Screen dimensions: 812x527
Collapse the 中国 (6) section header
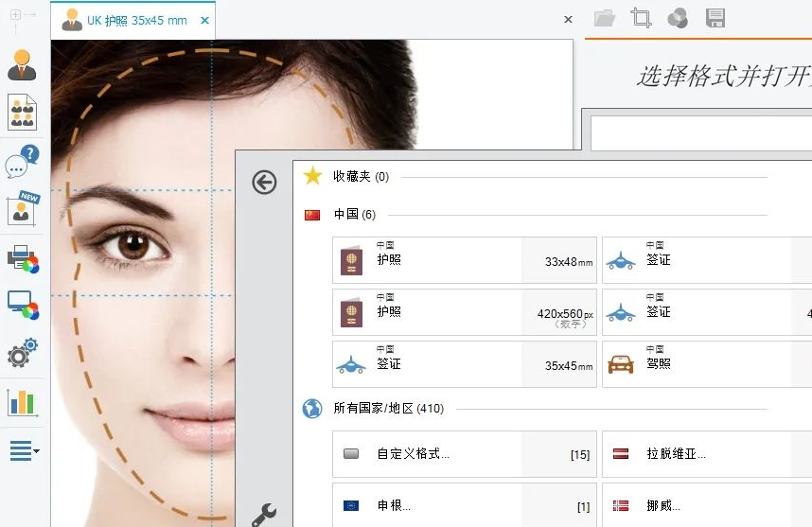click(x=355, y=215)
